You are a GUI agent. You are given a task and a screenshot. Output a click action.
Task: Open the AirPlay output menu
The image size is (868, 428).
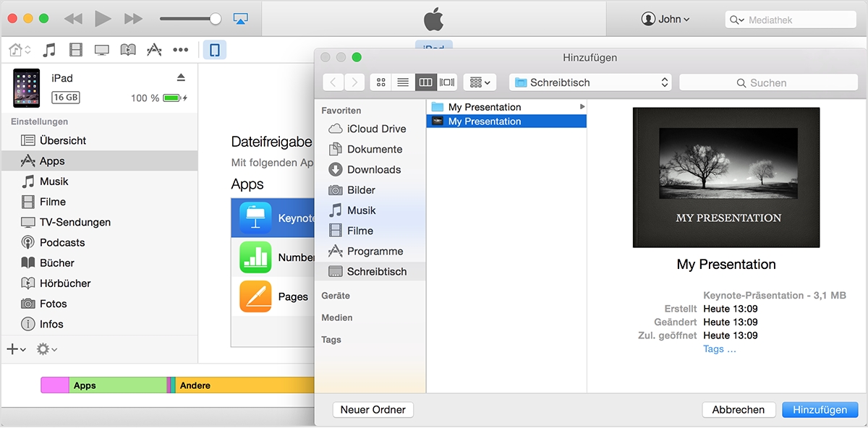point(241,19)
